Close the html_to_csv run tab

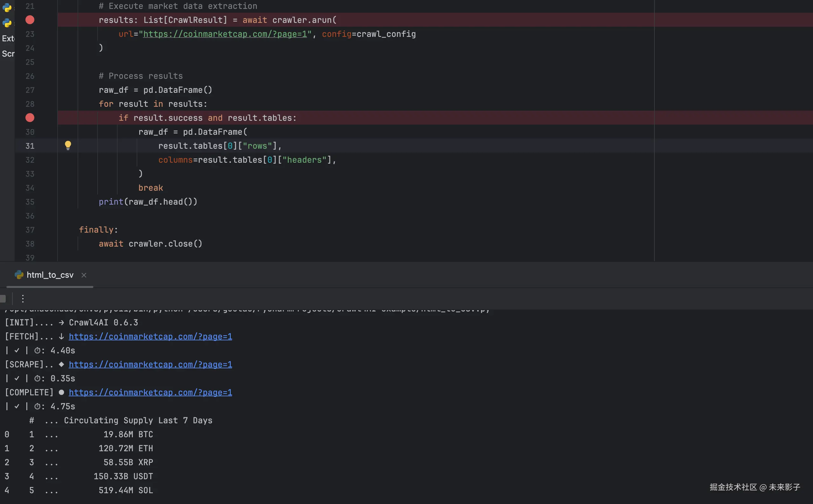pyautogui.click(x=84, y=275)
